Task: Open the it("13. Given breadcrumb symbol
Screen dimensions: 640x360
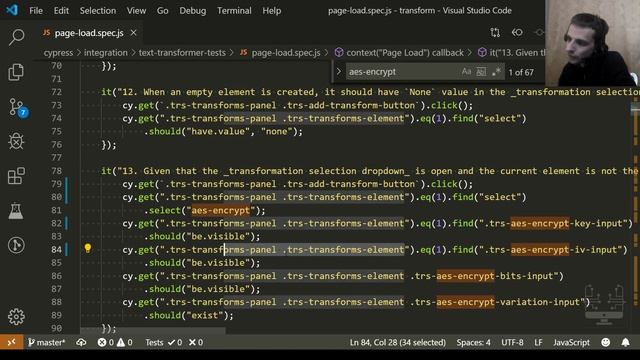Action: (x=511, y=53)
